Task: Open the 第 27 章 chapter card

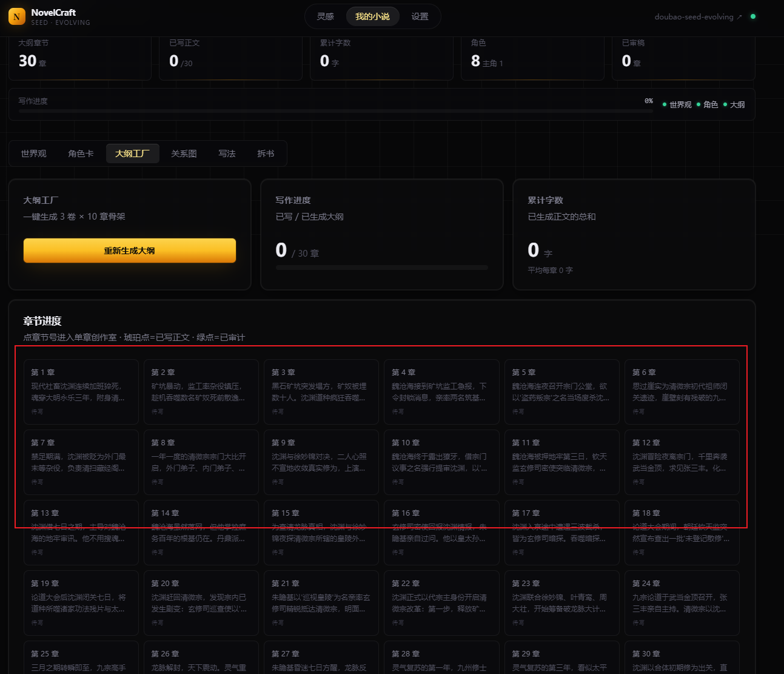Action: (x=321, y=658)
